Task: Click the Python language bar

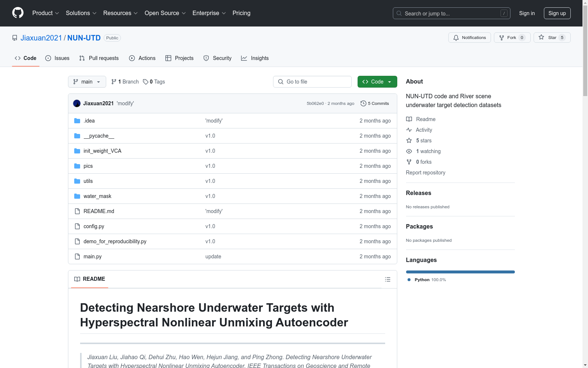Action: tap(460, 272)
